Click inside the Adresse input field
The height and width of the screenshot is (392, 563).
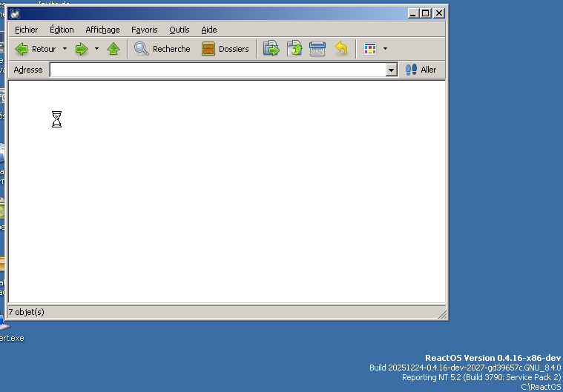click(217, 70)
